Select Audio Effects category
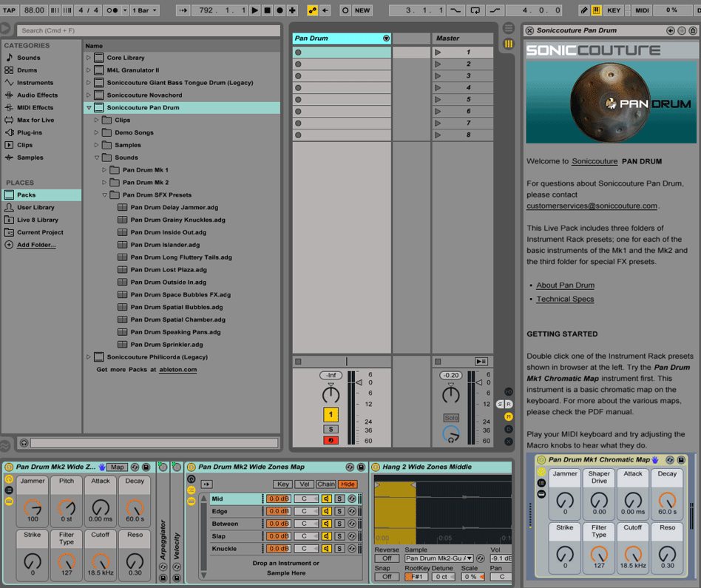The image size is (701, 588). tap(37, 95)
